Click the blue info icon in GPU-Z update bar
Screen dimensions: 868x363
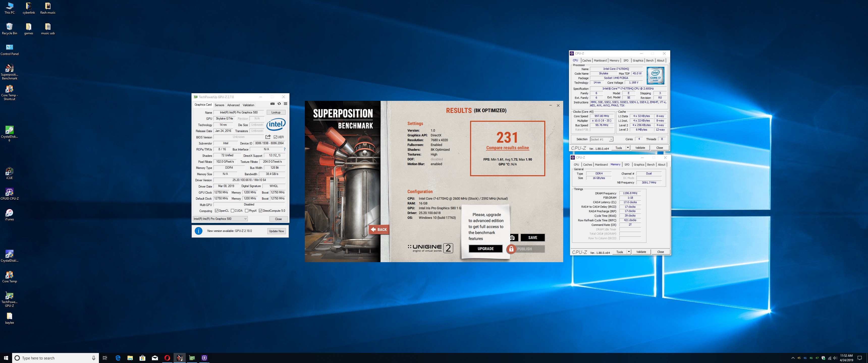[x=199, y=231]
